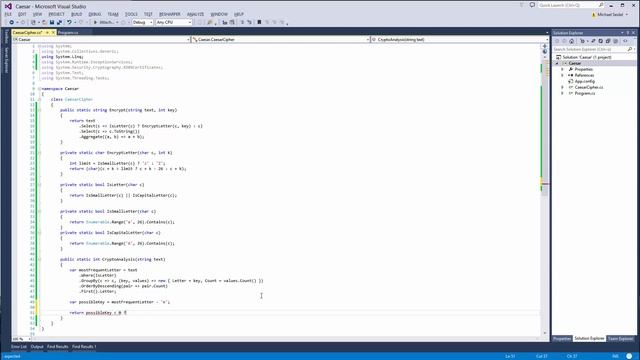Viewport: 640px width, 360px height.
Task: Collapse the namespace Caesar code block
Action: (39, 89)
